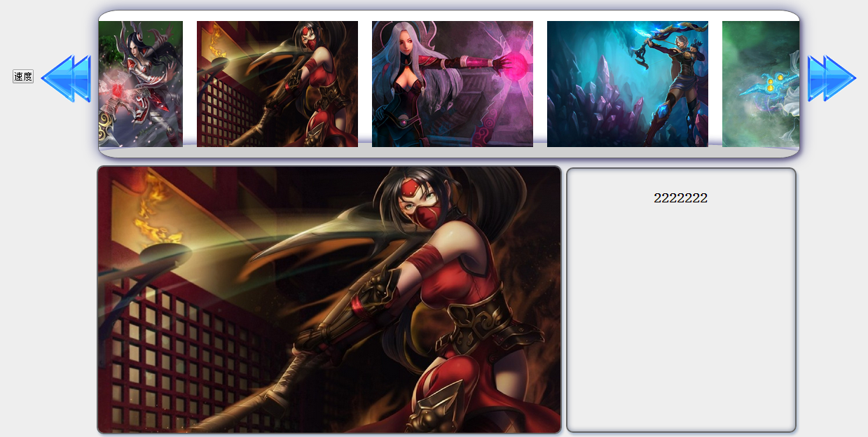This screenshot has height=437, width=868.
Task: Select the partially visible green ghost thumbnail
Action: (x=761, y=84)
